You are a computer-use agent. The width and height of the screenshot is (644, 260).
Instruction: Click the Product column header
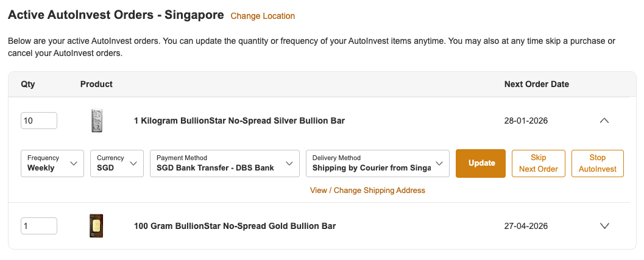click(96, 84)
